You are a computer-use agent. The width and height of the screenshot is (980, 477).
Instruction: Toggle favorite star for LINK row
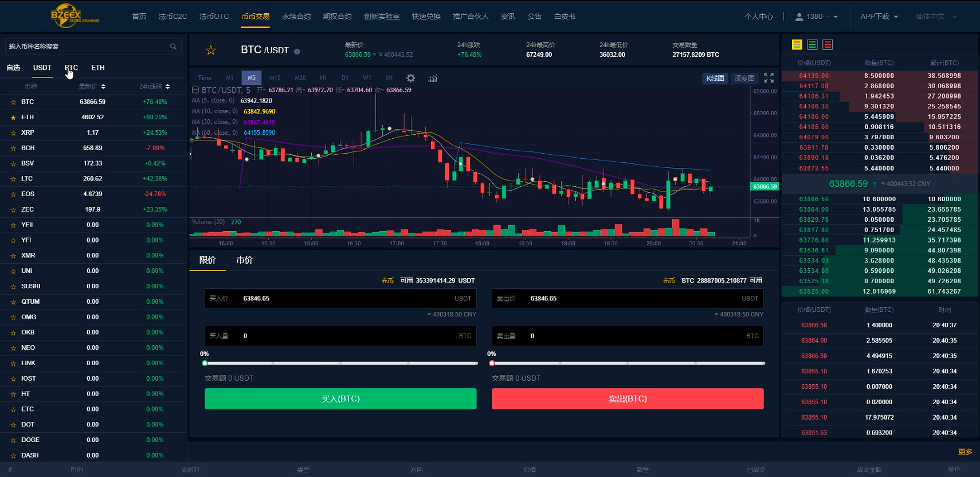(x=13, y=363)
